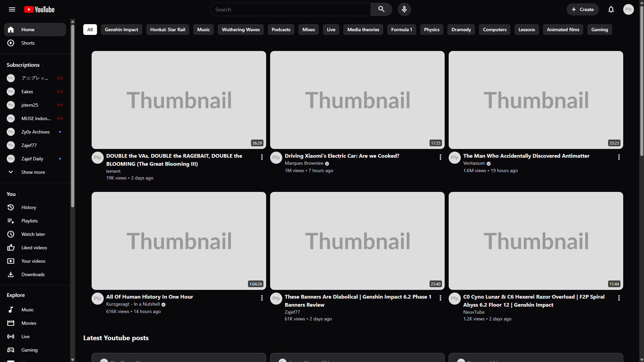
Task: Click title All Of Human History In One Hour
Action: 150,297
